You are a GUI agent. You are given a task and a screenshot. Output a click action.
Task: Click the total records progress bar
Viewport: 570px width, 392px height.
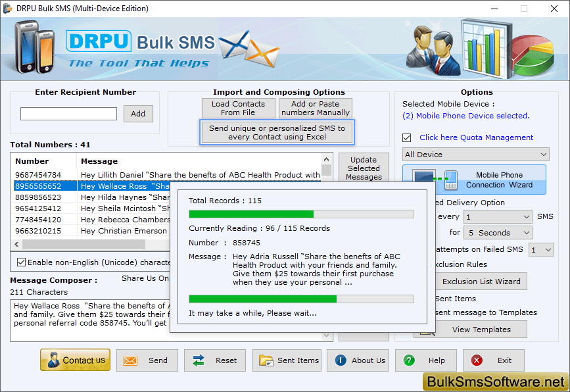tap(301, 214)
